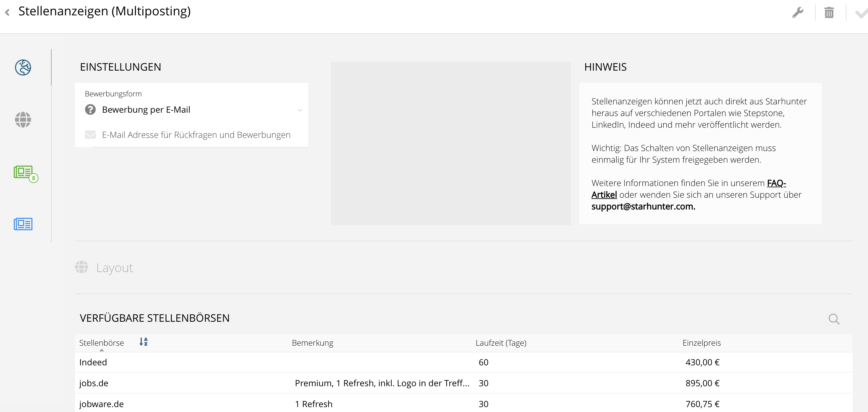Click the trash delete icon
Screen dimensions: 868x412
pos(829,13)
